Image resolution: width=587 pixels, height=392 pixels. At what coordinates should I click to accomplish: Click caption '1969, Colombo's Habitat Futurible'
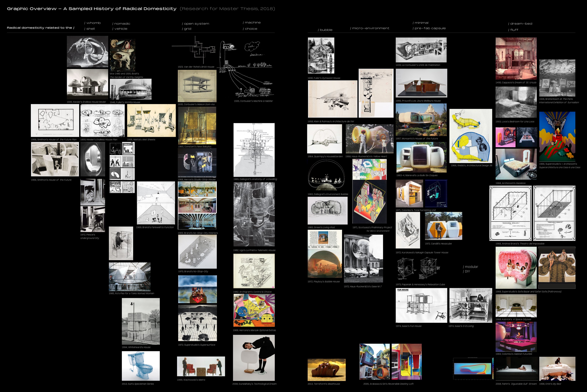[x=514, y=354]
